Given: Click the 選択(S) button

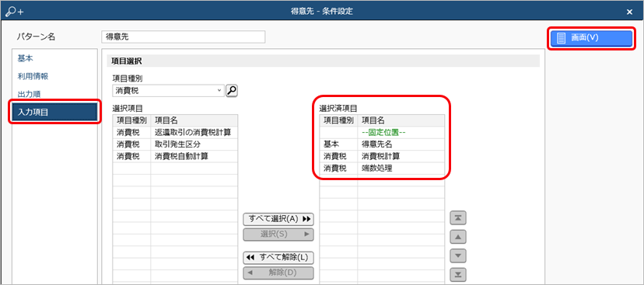Looking at the screenshot, I should coord(278,235).
